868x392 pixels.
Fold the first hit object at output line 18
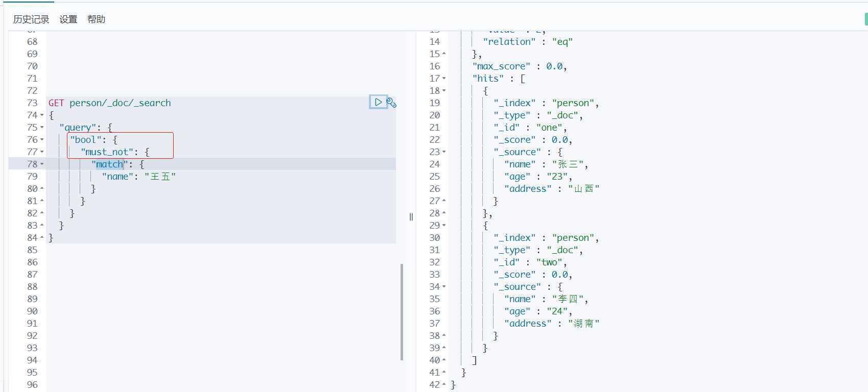click(x=444, y=91)
